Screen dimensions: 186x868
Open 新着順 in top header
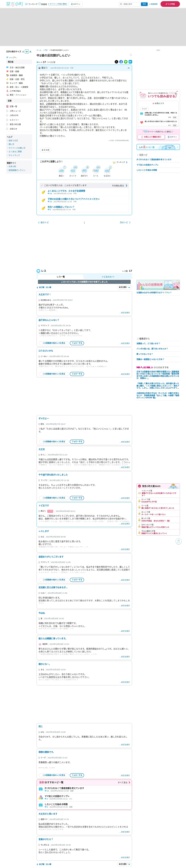tap(43, 4)
